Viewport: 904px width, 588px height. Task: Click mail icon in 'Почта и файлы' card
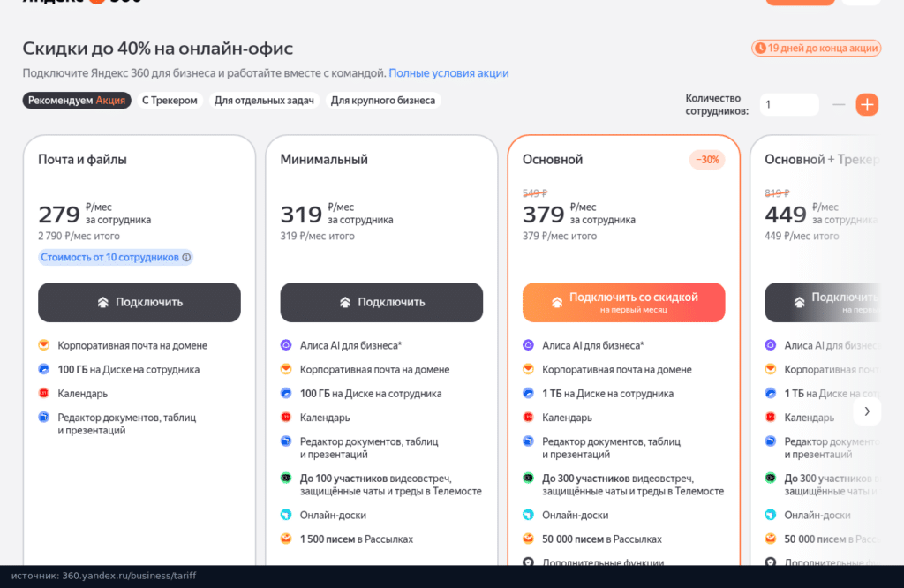[x=44, y=344]
